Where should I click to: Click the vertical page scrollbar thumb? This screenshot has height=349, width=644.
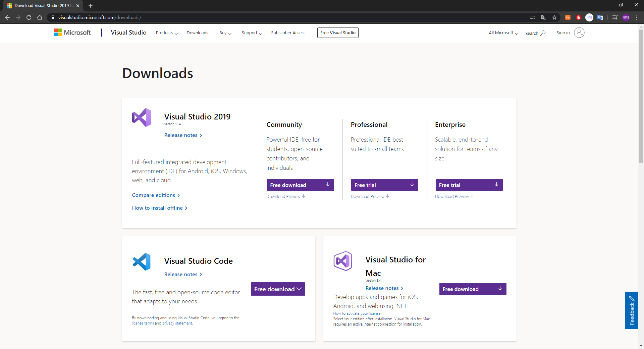pos(641,96)
